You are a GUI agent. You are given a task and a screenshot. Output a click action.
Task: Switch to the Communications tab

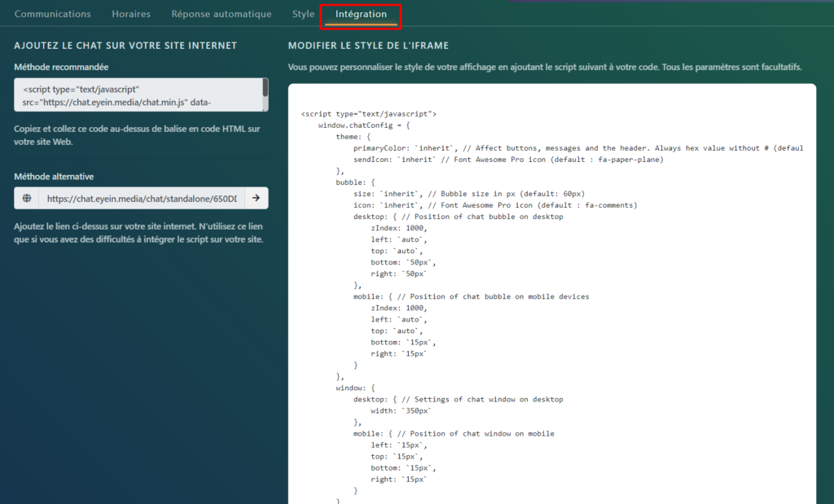click(x=53, y=15)
